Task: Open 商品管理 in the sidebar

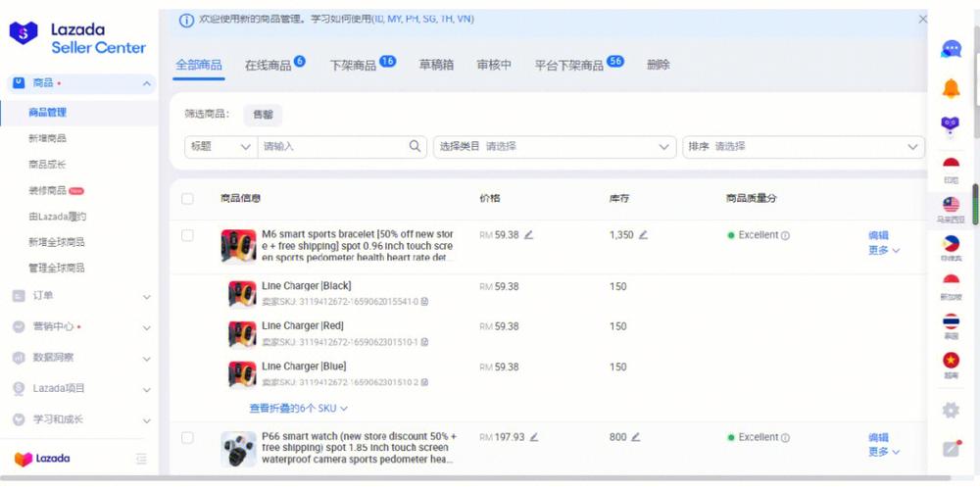Action: tap(47, 113)
